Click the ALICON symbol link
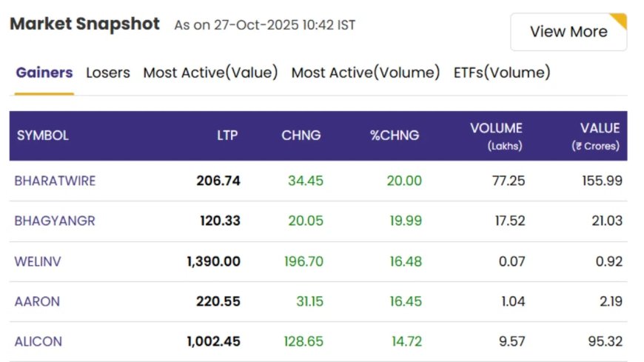This screenshot has width=644, height=362. 38,341
